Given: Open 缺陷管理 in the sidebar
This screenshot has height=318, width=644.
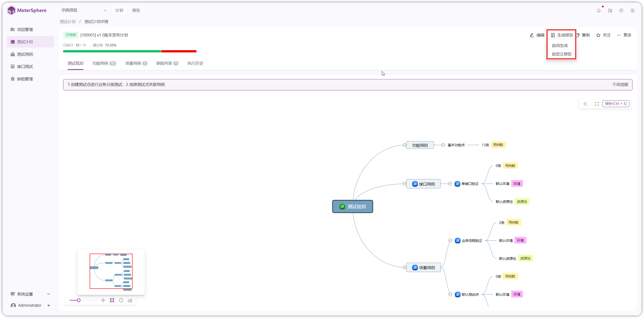Looking at the screenshot, I should pos(30,79).
